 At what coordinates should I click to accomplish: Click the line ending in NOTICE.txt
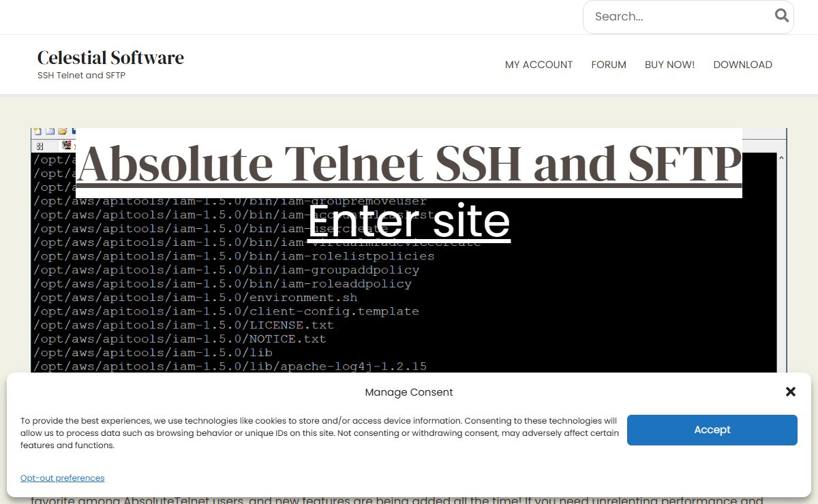180,338
